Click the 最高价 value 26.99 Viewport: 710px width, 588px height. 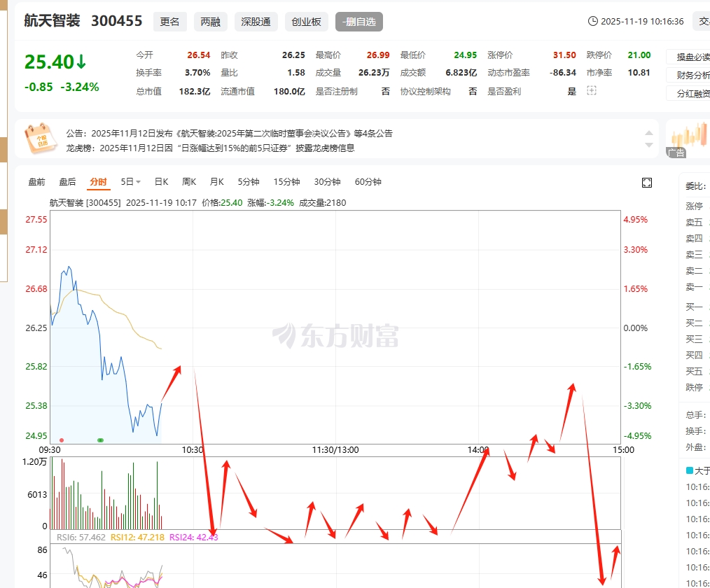point(378,55)
